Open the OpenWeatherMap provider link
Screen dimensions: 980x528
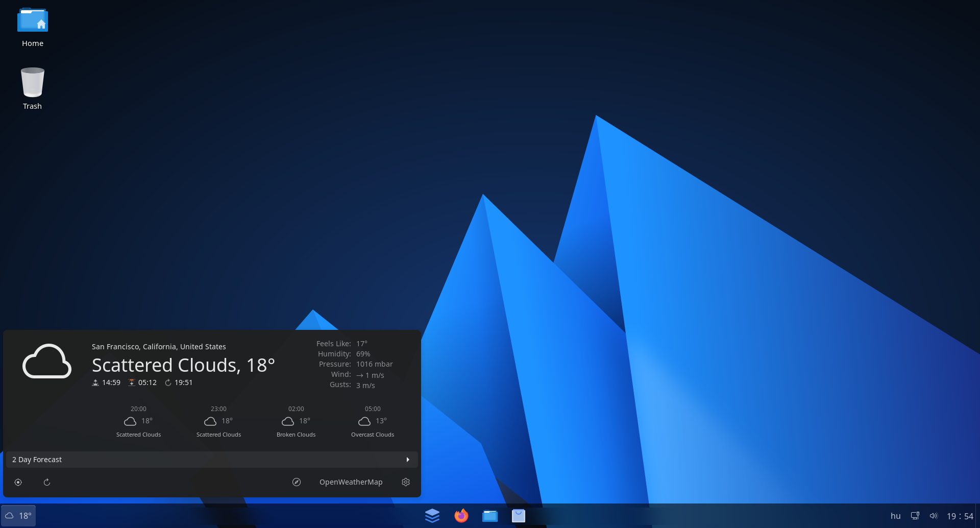pyautogui.click(x=351, y=482)
